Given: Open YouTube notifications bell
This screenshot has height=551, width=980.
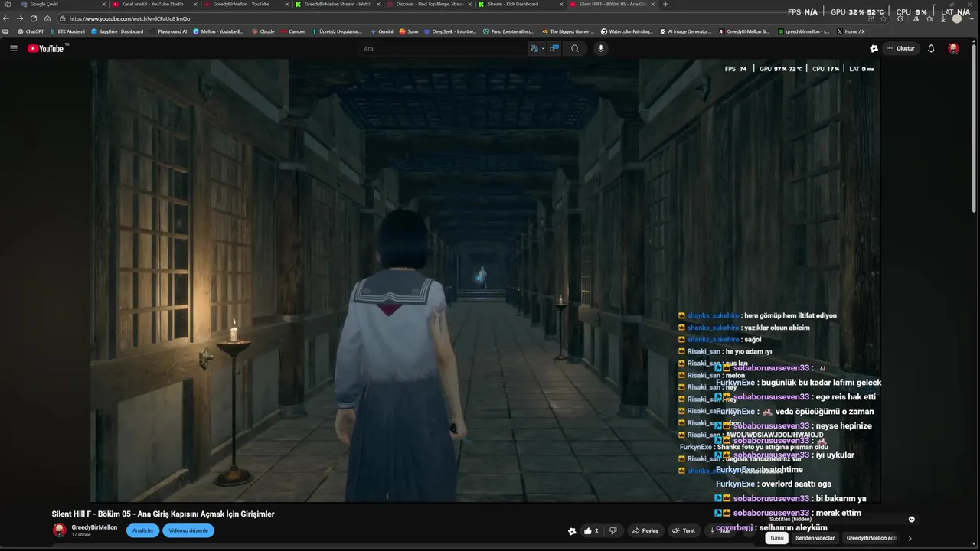Looking at the screenshot, I should [x=931, y=48].
